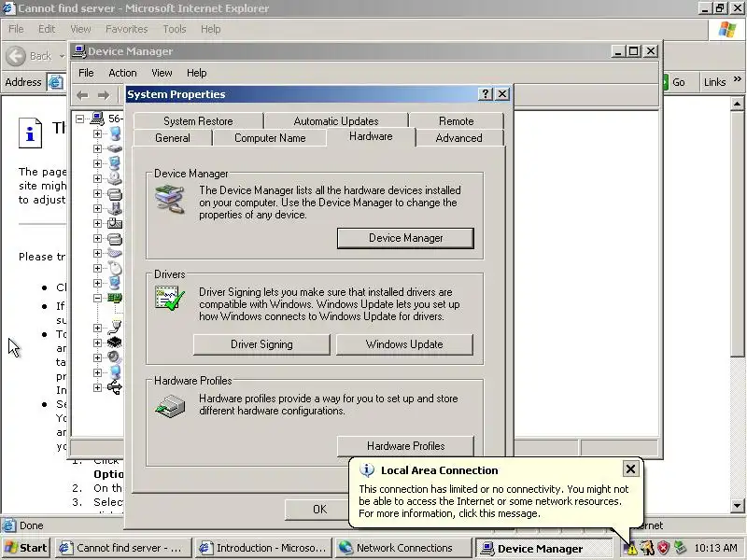The width and height of the screenshot is (747, 560).
Task: Switch to the Computer Name tab
Action: pos(270,137)
